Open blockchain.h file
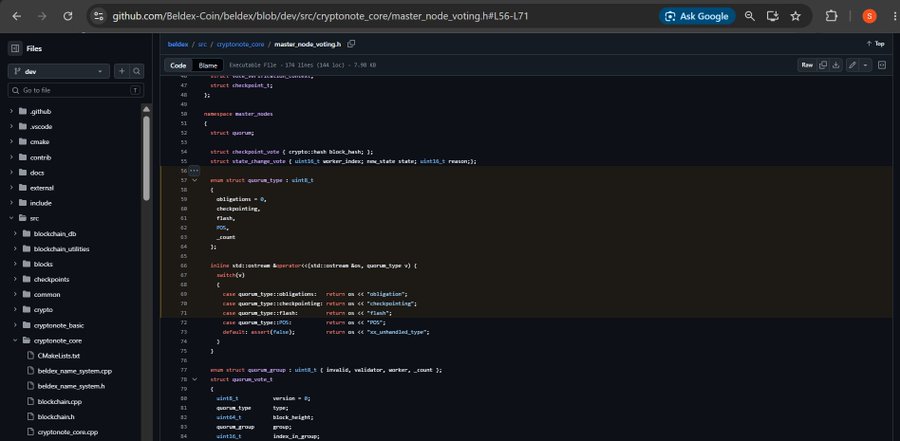 click(x=56, y=416)
